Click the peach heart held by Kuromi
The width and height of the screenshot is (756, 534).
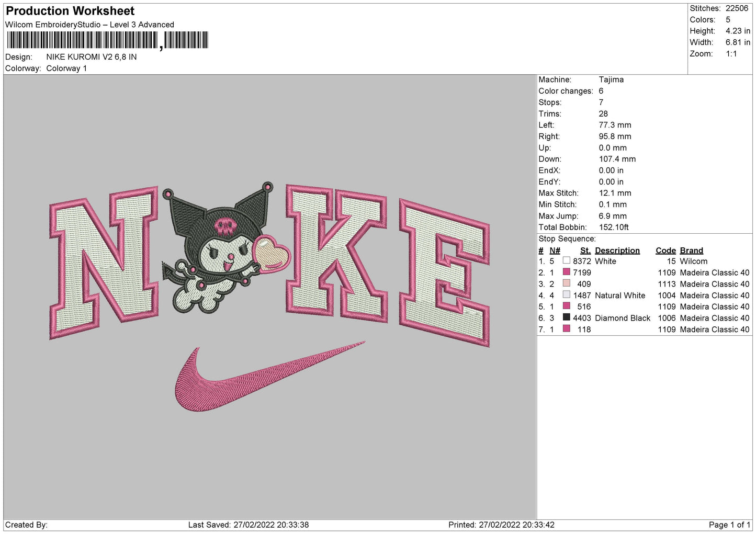tap(271, 254)
